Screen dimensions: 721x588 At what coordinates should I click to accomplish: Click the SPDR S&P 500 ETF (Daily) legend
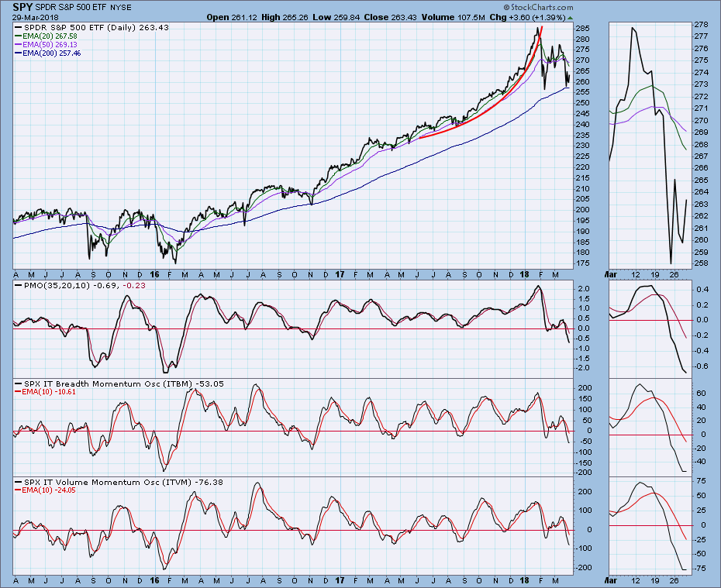point(92,28)
